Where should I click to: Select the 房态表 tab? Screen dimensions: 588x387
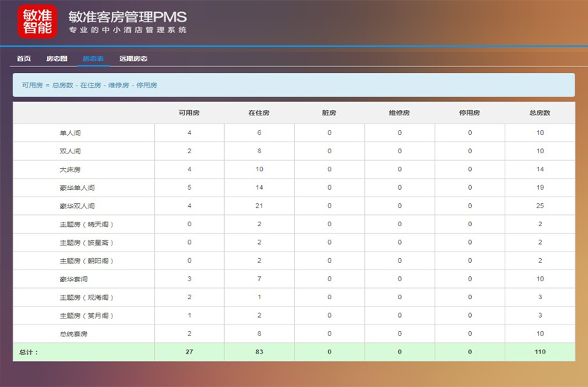pyautogui.click(x=93, y=58)
